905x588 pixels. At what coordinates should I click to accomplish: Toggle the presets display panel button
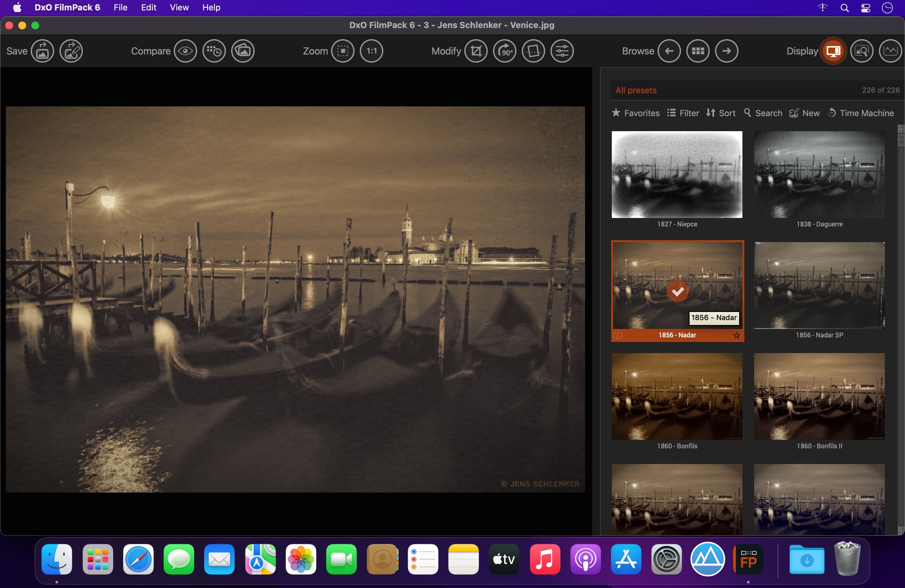pyautogui.click(x=833, y=51)
